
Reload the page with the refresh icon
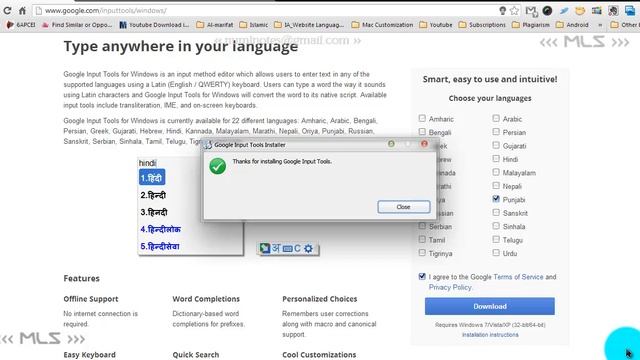click(x=7, y=11)
